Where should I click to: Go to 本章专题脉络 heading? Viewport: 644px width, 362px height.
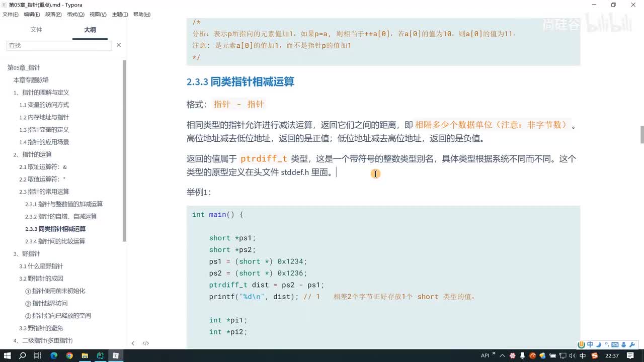coord(31,80)
